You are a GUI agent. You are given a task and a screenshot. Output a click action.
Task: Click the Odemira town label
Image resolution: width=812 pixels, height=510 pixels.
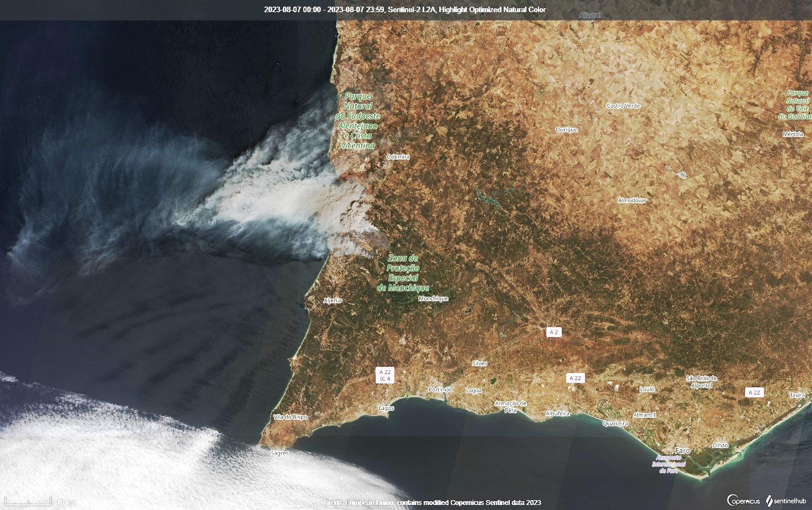coord(398,157)
